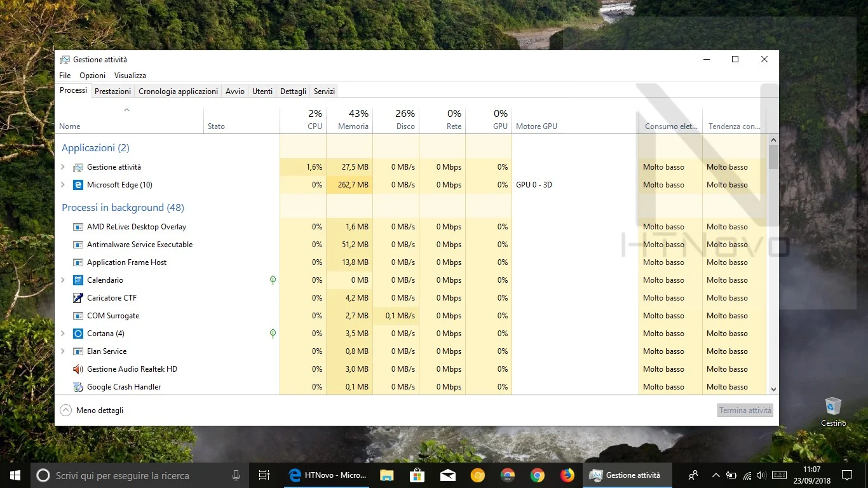Screen dimensions: 868x488
Task: Click the taskbar microphone search icon
Action: (236, 475)
